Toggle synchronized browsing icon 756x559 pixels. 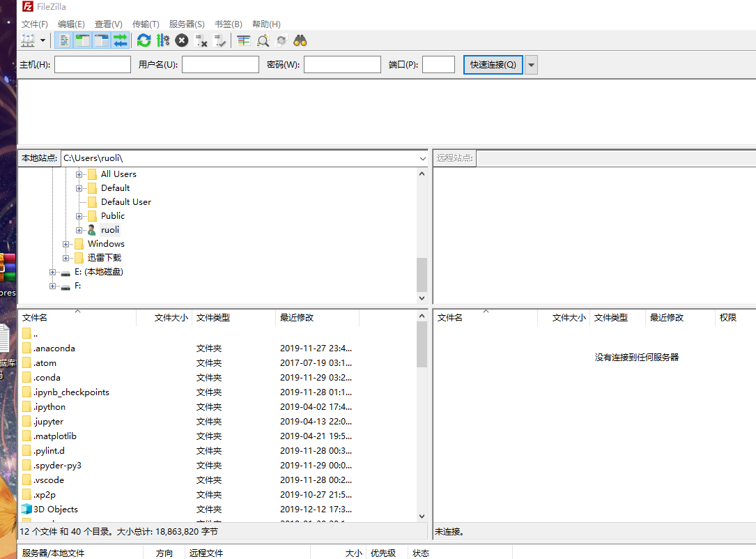click(x=281, y=40)
